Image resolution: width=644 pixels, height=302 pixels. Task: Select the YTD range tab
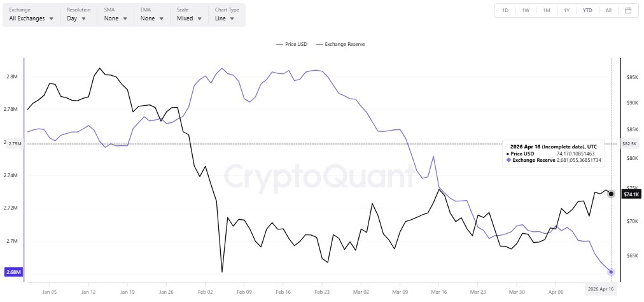tap(587, 10)
